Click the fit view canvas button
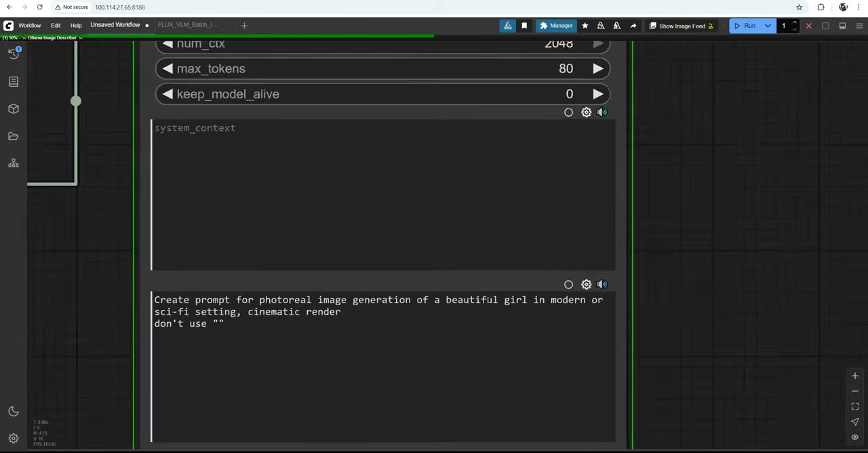 [855, 406]
